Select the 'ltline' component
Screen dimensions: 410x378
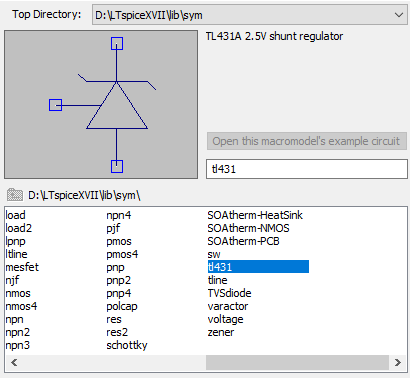[16, 254]
